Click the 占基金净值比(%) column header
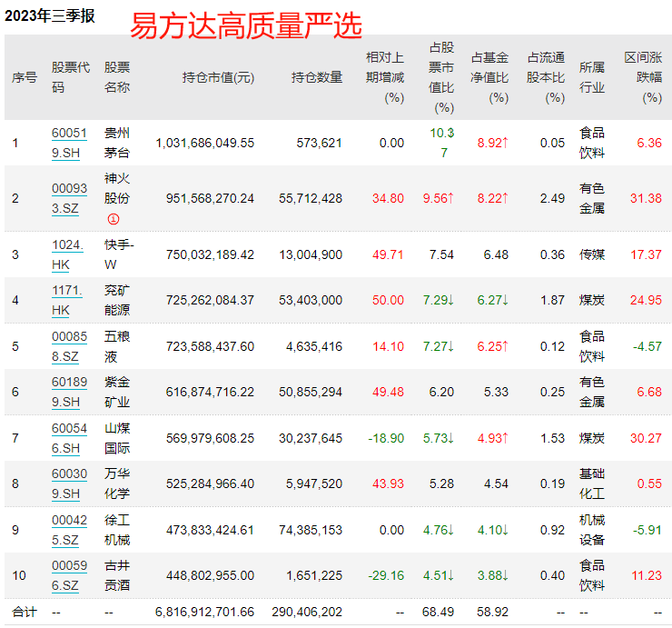Image resolution: width=672 pixels, height=628 pixels. point(489,77)
